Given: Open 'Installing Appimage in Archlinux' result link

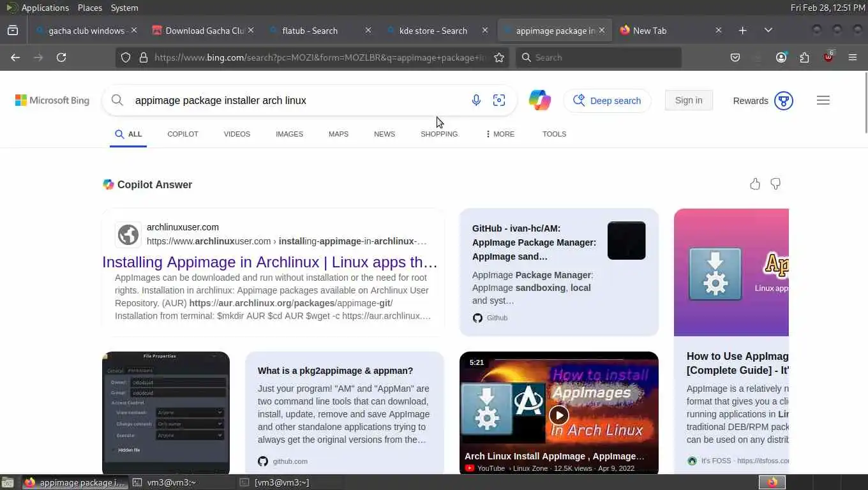Looking at the screenshot, I should click(270, 262).
